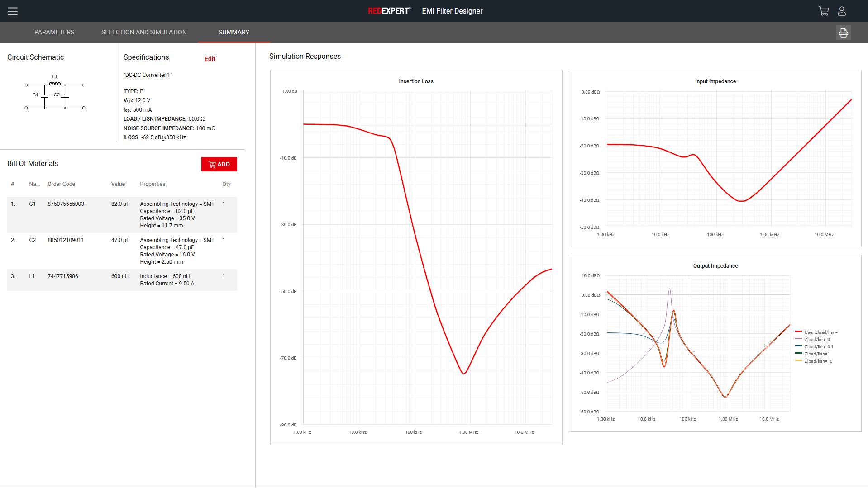
Task: Click the Pi filter circuit schematic
Action: point(55,94)
